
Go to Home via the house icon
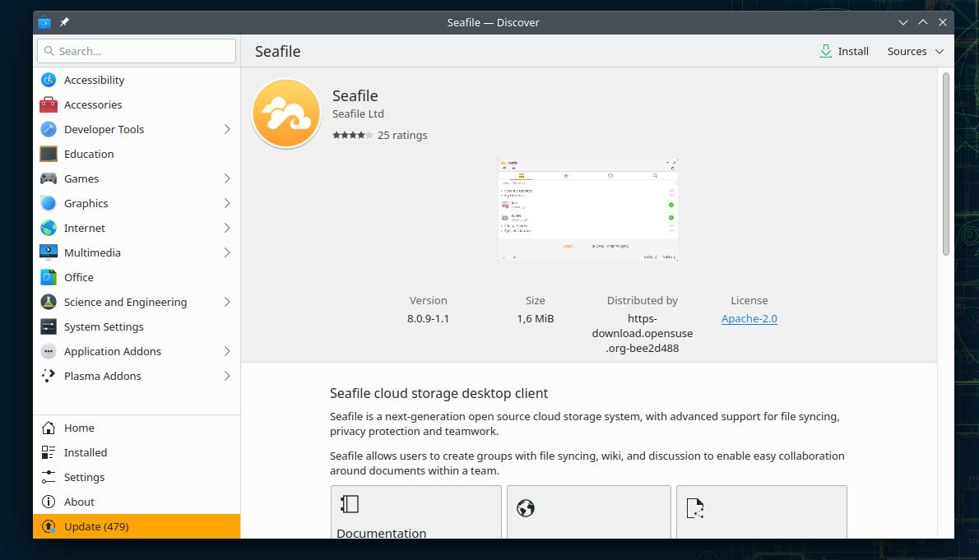(x=49, y=428)
